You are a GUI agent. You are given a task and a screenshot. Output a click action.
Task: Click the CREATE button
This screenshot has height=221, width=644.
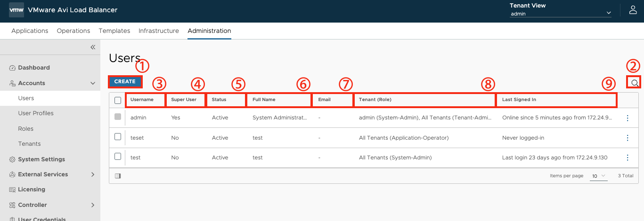click(x=125, y=81)
